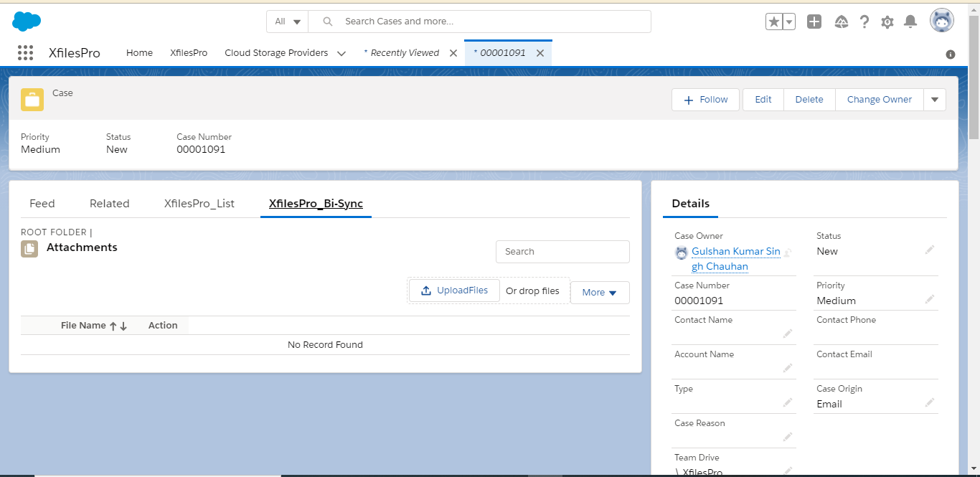980x477 pixels.
Task: Select the XfilesPro_Bi-Sync tab
Action: click(x=316, y=204)
